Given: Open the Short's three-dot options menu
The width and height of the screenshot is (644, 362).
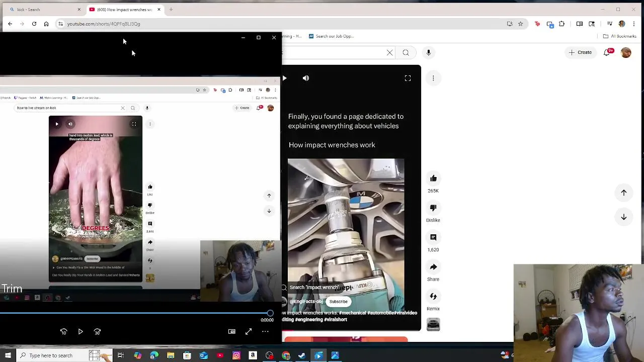Looking at the screenshot, I should pyautogui.click(x=433, y=78).
